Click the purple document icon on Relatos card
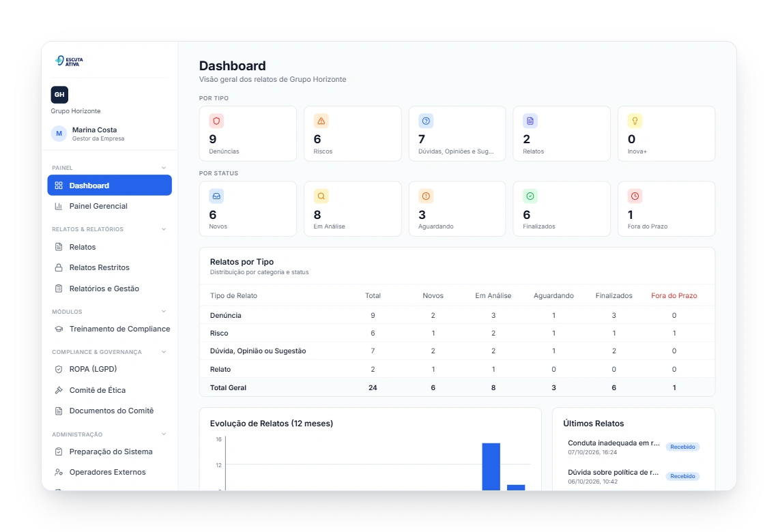The image size is (778, 532). (x=530, y=121)
